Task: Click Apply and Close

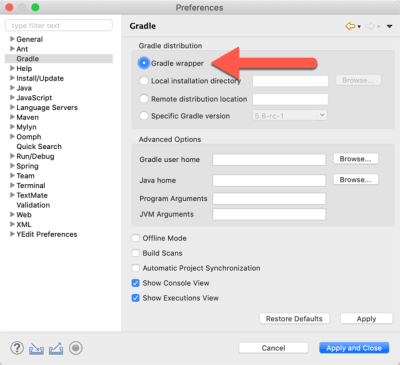Action: click(x=354, y=348)
